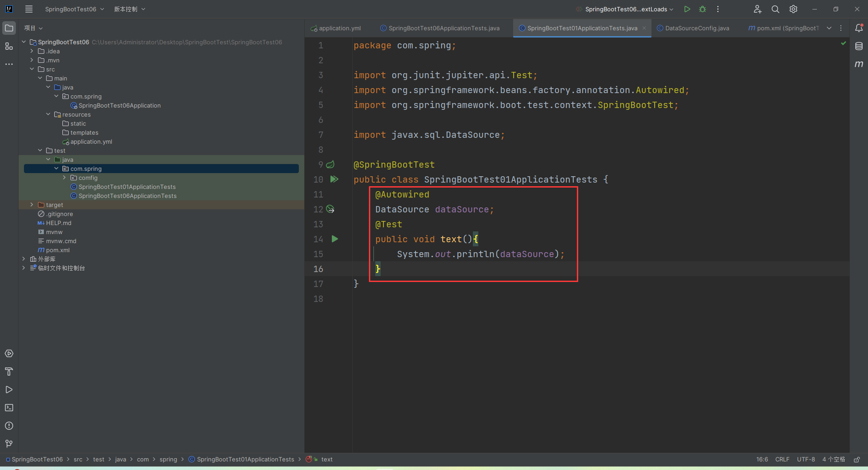Open Search Everywhere magnifier
Viewport: 868px width, 470px height.
tap(775, 9)
